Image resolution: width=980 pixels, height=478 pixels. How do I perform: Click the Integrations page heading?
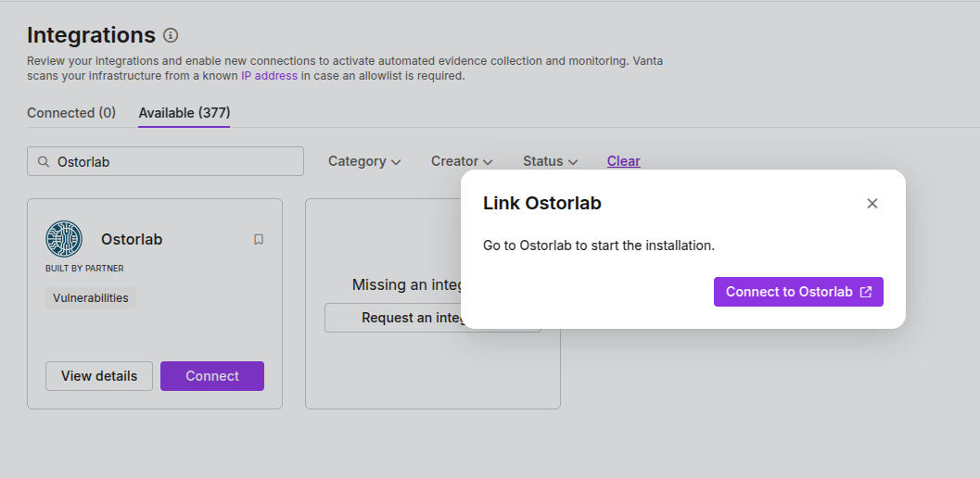click(91, 35)
